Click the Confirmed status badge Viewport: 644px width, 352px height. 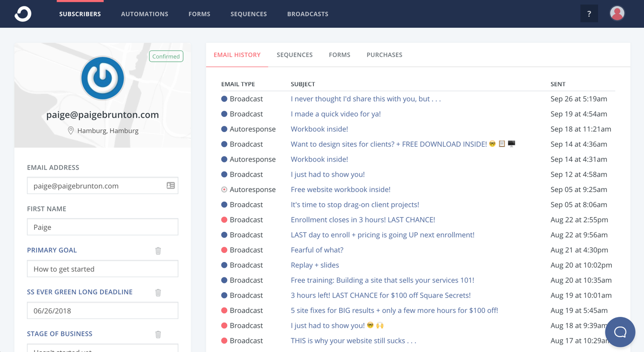166,56
